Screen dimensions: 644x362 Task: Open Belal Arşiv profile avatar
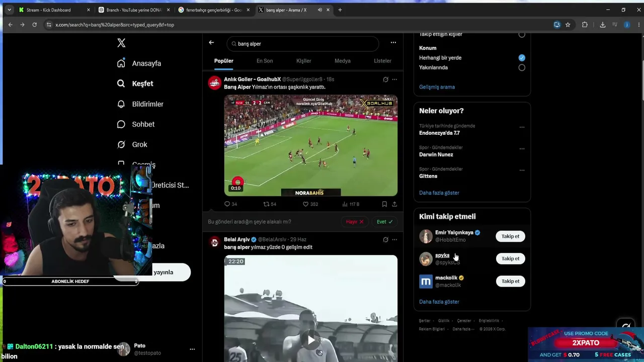coord(215,243)
